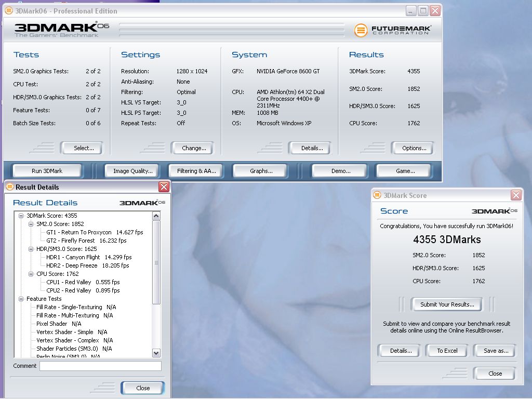The height and width of the screenshot is (399, 532).
Task: Launch the Game... mode
Action: click(404, 171)
